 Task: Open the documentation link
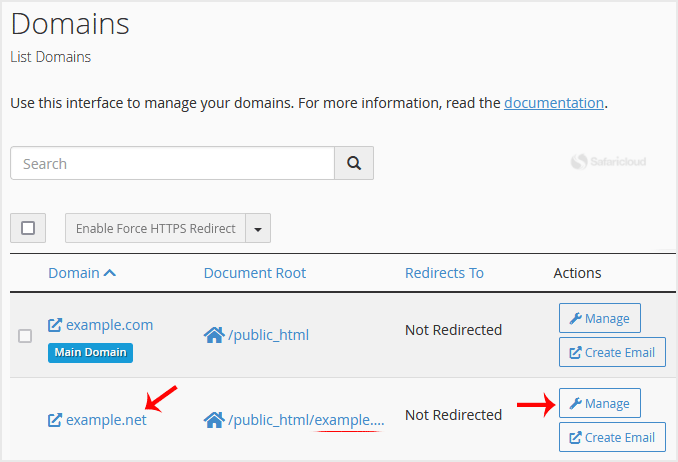[553, 102]
